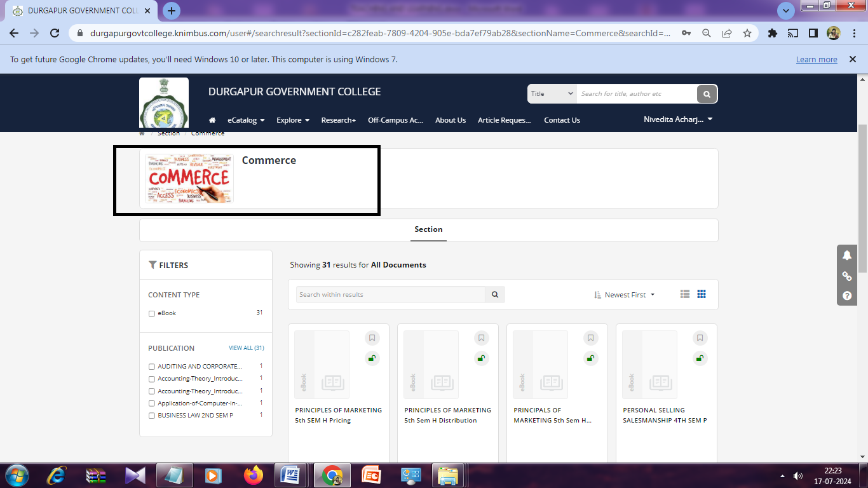Open notifications bell on right sidebar
868x488 pixels.
(x=846, y=255)
